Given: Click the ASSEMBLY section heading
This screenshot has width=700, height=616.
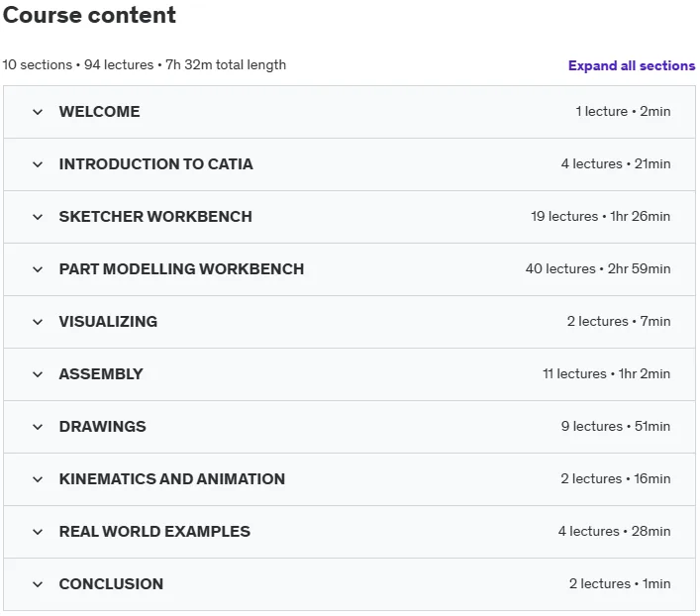Looking at the screenshot, I should (101, 374).
